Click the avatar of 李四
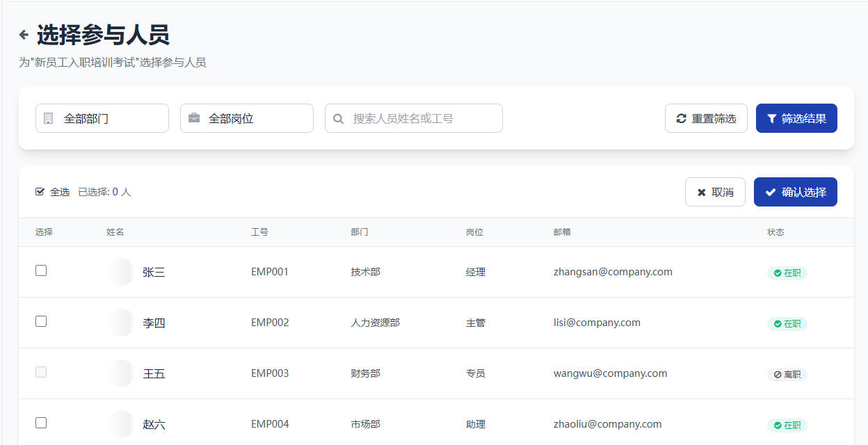The height and width of the screenshot is (445, 868). [120, 323]
